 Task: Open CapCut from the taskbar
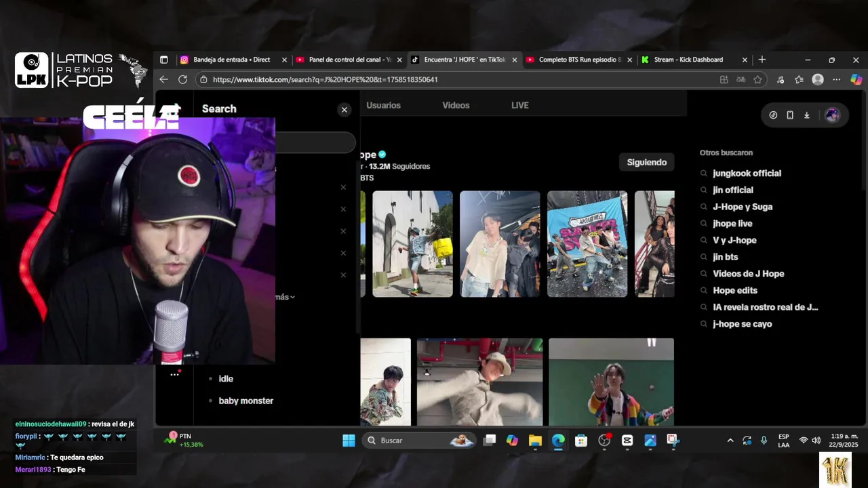(627, 441)
